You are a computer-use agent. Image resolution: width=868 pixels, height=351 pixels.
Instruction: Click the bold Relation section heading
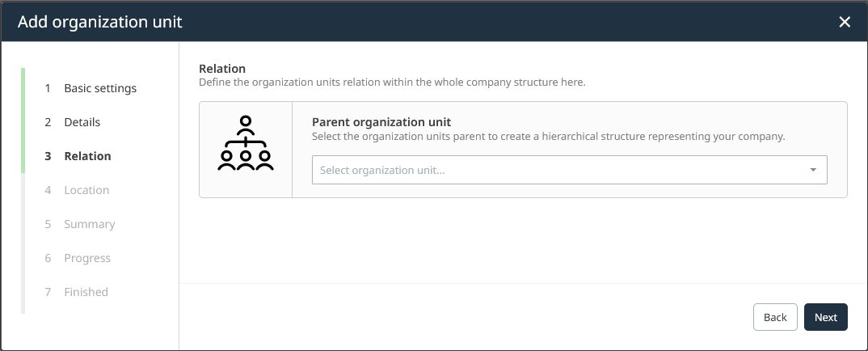click(x=222, y=69)
